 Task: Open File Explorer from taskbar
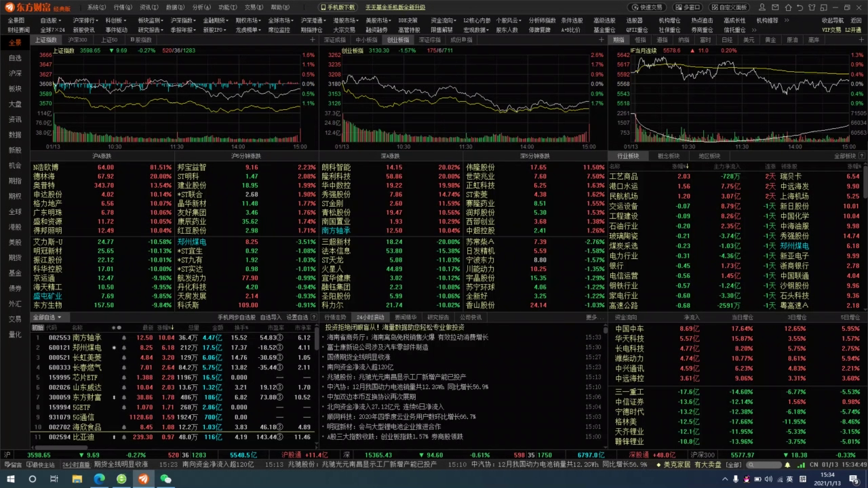(x=77, y=479)
